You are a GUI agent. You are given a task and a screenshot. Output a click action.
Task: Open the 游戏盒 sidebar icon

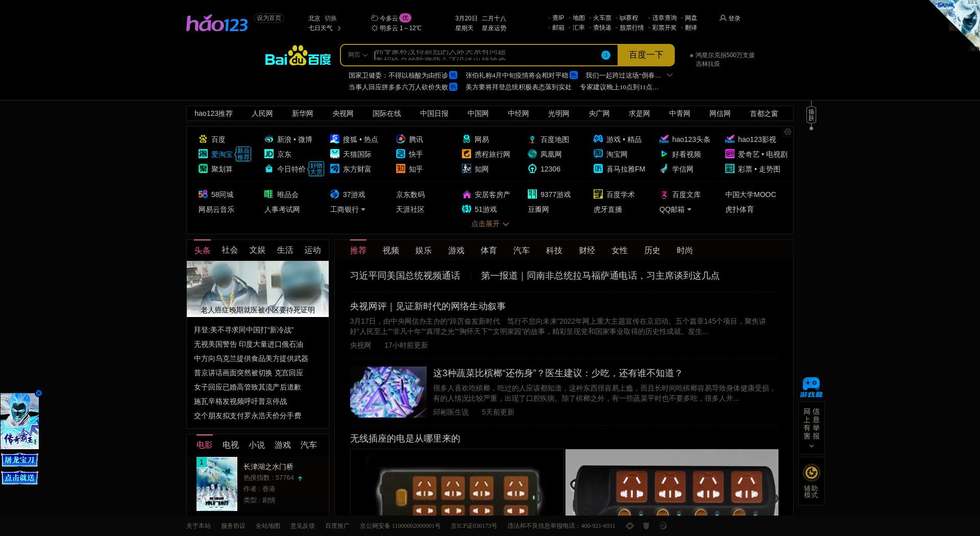pos(811,387)
